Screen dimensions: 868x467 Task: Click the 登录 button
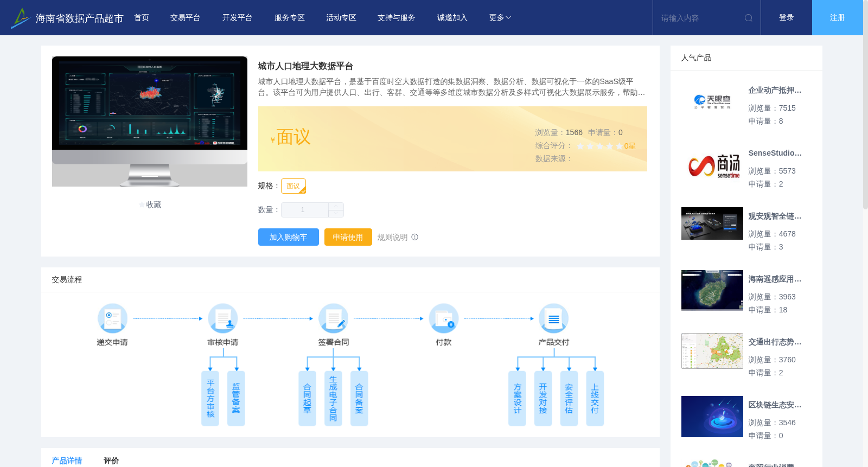click(x=787, y=18)
